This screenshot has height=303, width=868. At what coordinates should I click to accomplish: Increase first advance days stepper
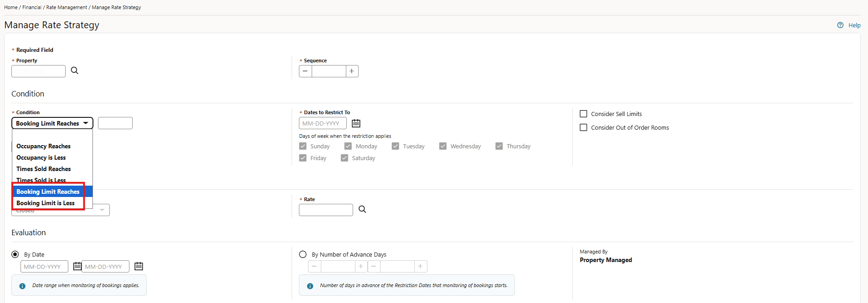click(361, 266)
